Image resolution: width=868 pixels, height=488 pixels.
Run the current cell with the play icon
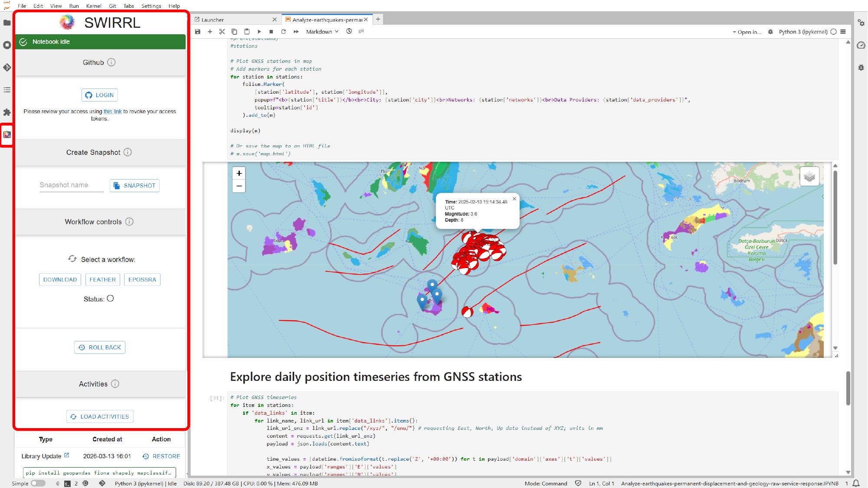pyautogui.click(x=259, y=32)
